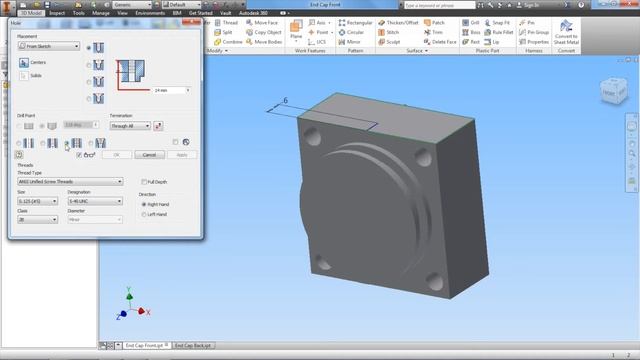Screen dimensions: 640x360
Task: Select the Boss plastic part tool
Action: (471, 32)
